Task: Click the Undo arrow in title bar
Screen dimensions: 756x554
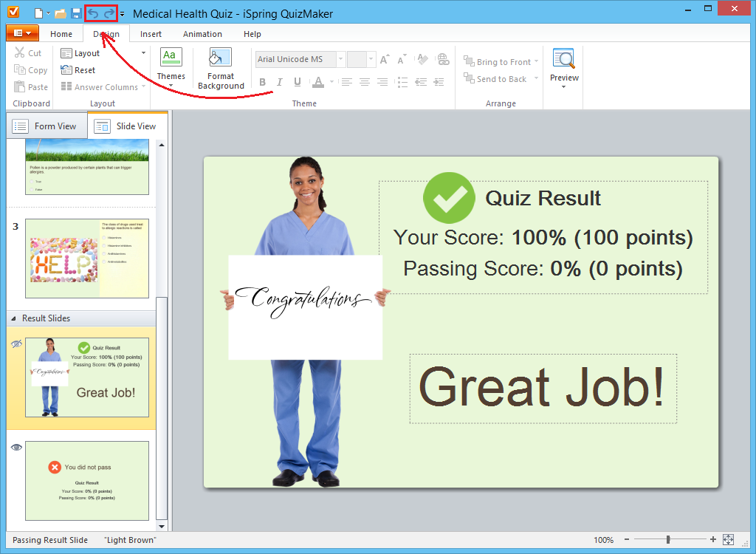Action: (93, 13)
